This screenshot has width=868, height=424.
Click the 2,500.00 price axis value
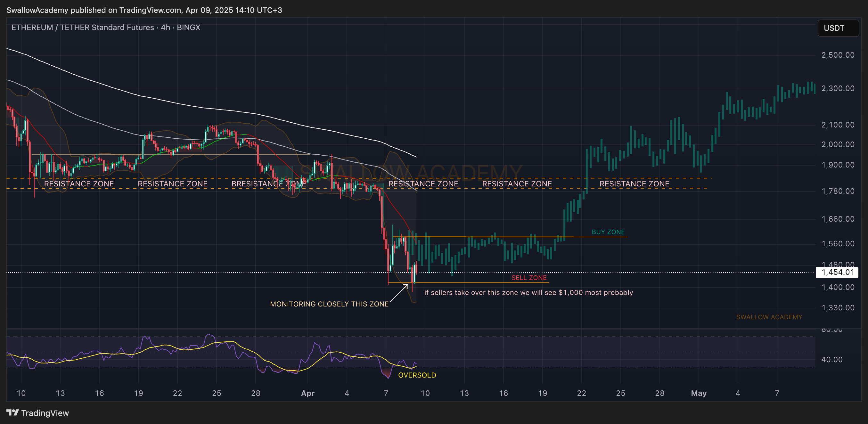click(x=838, y=55)
